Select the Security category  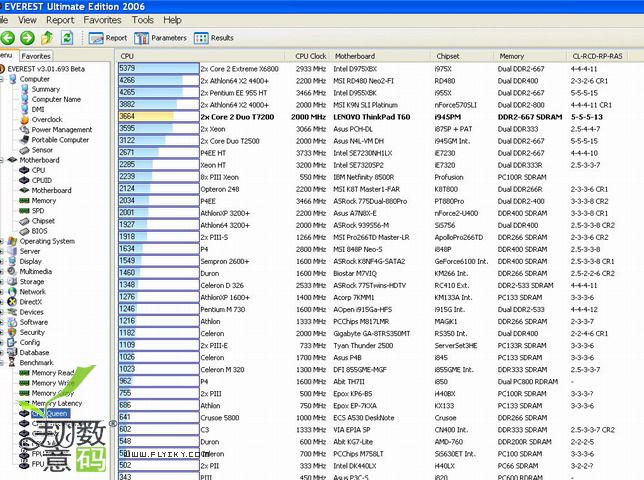coord(32,332)
